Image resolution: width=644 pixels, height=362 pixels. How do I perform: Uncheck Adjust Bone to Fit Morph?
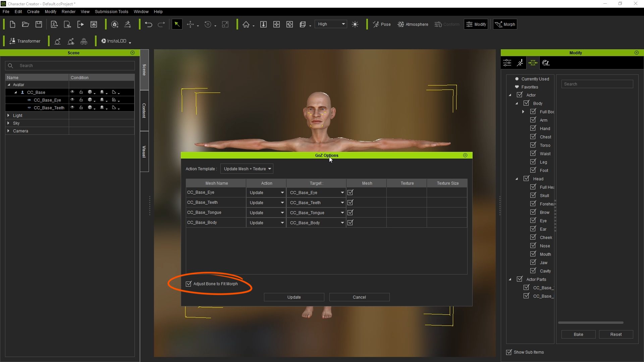click(x=189, y=284)
